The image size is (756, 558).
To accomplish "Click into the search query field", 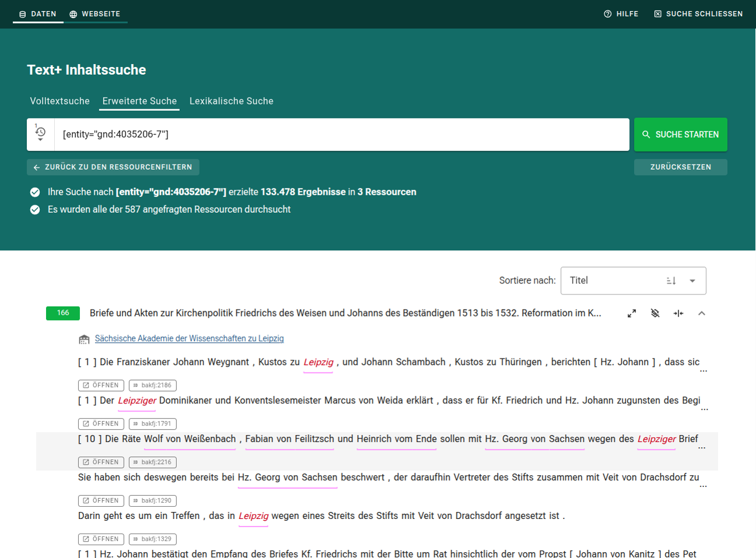I will 342,135.
